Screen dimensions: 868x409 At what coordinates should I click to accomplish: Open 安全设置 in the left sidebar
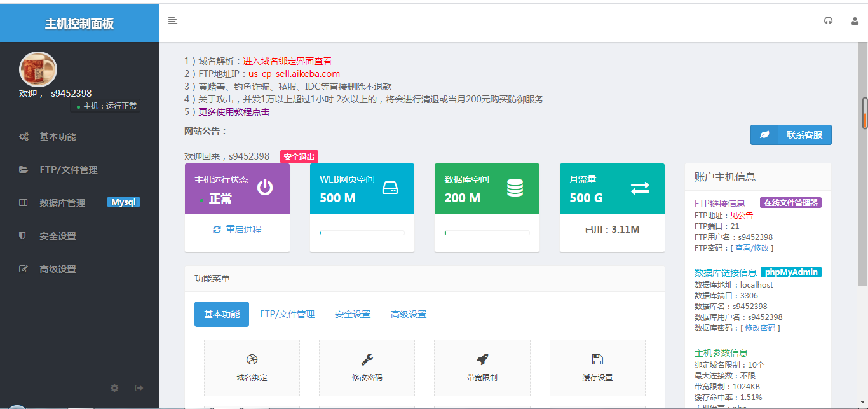(57, 236)
